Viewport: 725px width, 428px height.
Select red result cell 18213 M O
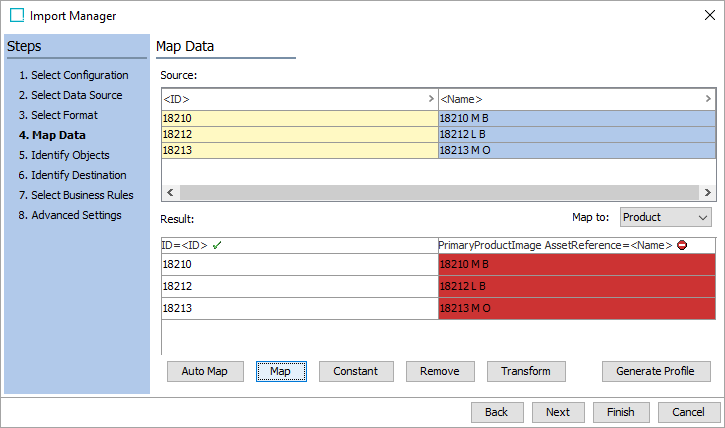[577, 308]
